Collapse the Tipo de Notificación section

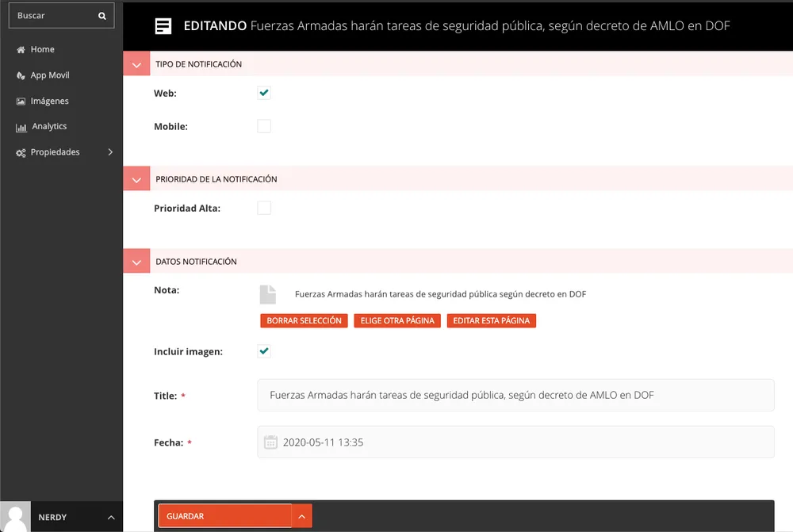(x=136, y=64)
